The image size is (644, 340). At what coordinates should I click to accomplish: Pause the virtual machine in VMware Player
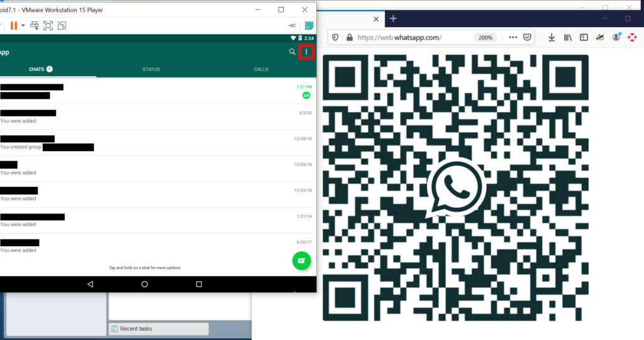point(14,25)
